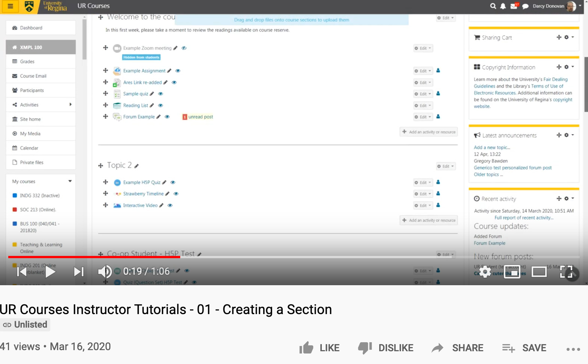Click Add a new topic link
Image resolution: width=588 pixels, height=364 pixels.
click(492, 147)
